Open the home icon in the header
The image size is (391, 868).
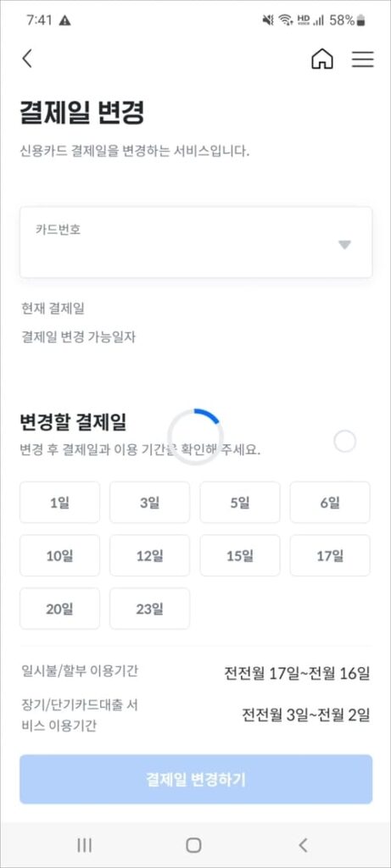coord(322,58)
